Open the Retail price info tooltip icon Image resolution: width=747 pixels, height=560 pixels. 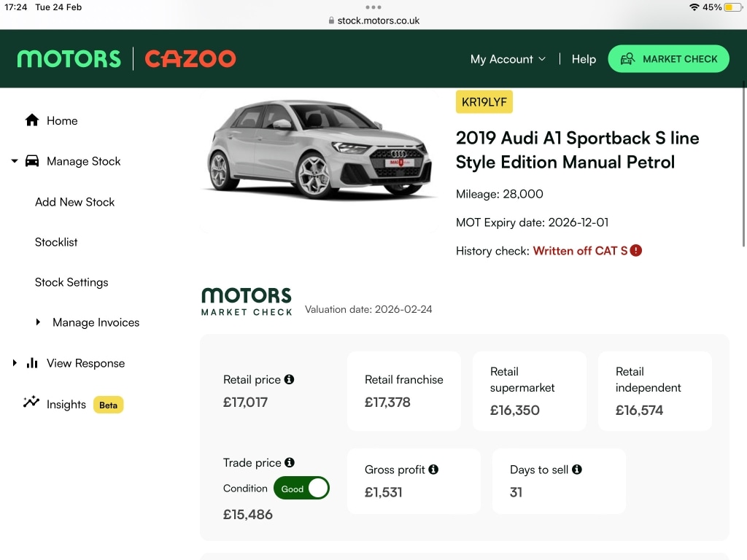tap(288, 378)
